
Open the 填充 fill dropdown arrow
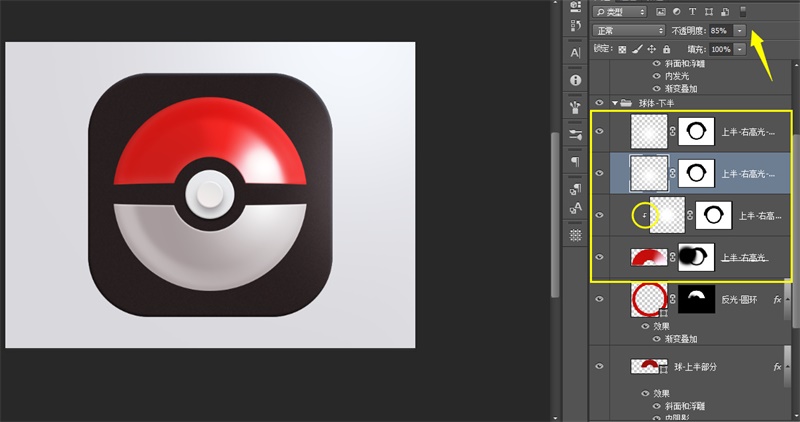click(x=740, y=49)
